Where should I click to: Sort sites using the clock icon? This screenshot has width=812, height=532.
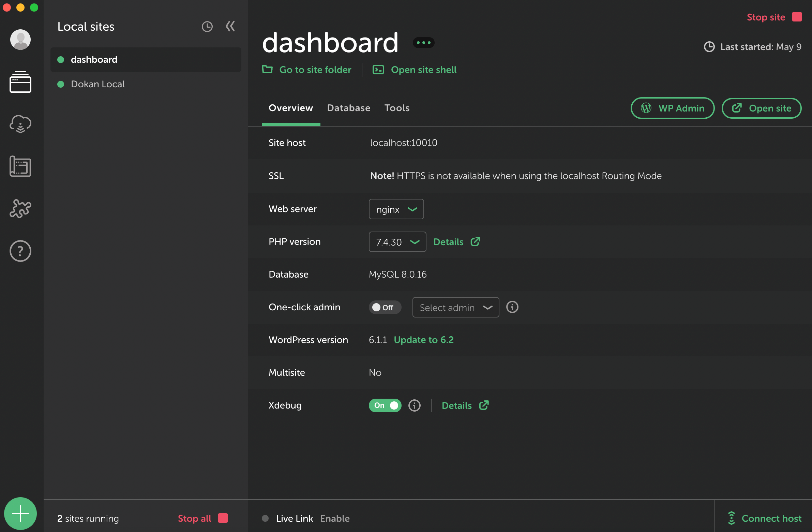(207, 27)
